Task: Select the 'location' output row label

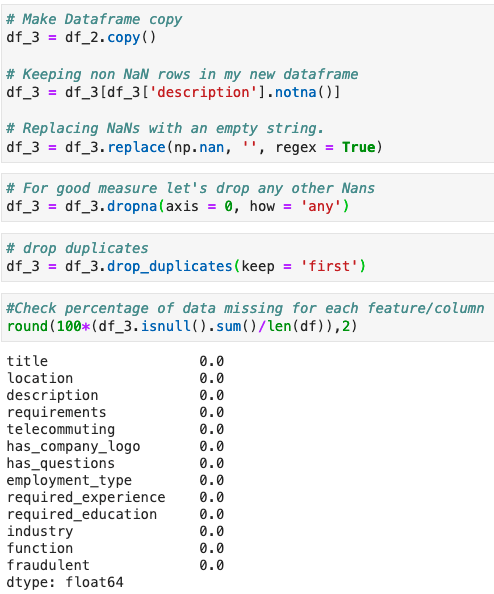Action: coord(40,378)
